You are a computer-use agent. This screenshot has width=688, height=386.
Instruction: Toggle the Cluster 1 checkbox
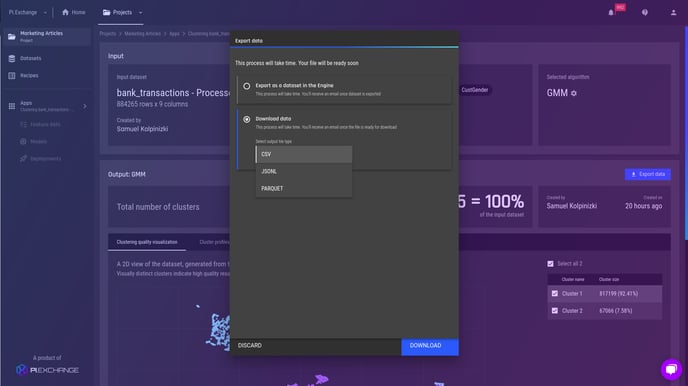click(x=555, y=293)
